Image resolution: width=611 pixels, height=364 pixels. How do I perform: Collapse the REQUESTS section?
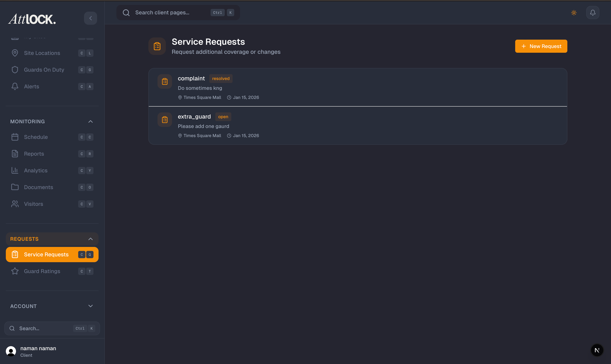pos(90,239)
